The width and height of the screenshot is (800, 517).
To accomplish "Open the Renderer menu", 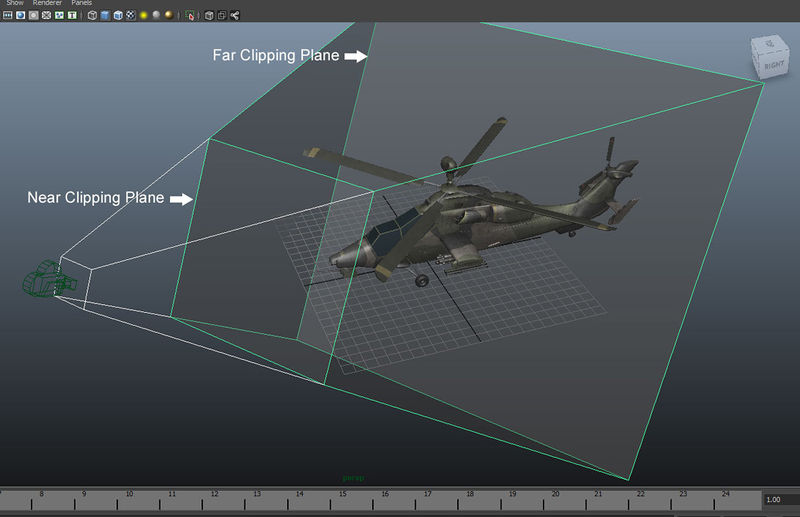I will click(x=47, y=4).
